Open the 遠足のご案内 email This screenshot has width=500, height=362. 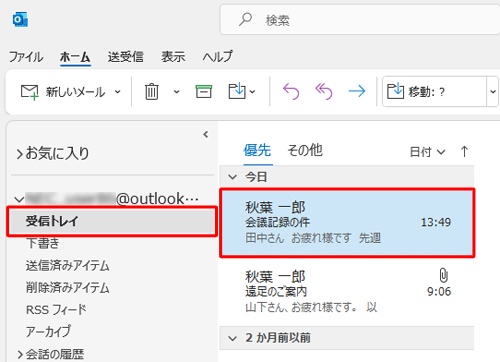coord(347,292)
